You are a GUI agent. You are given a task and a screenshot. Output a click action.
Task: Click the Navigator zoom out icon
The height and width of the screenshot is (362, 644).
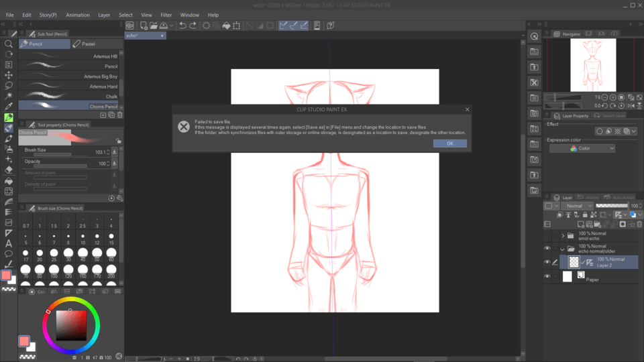tap(604, 97)
